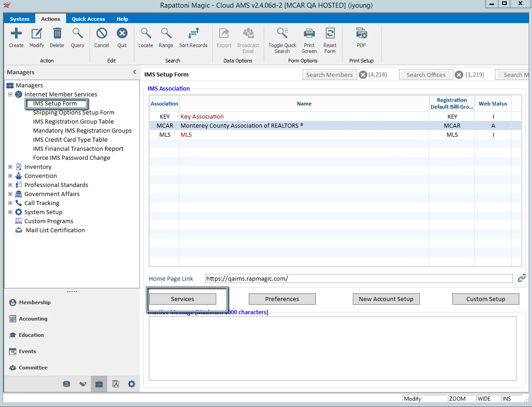The width and height of the screenshot is (532, 407).
Task: Click the Delete trash icon
Action: tap(57, 34)
